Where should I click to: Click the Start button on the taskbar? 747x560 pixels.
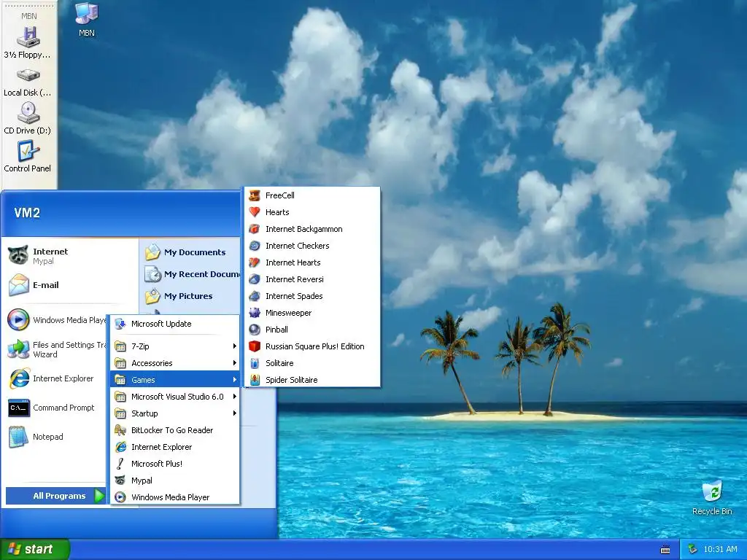35,549
